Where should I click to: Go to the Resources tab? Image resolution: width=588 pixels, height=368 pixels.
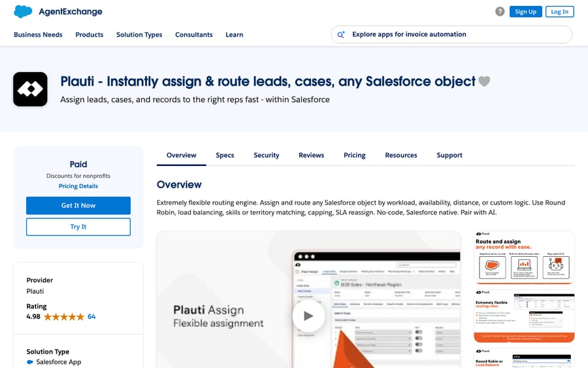401,156
